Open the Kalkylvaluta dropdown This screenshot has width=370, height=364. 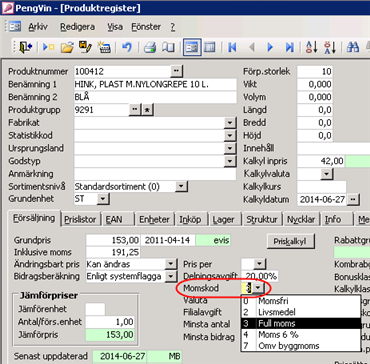(x=327, y=174)
